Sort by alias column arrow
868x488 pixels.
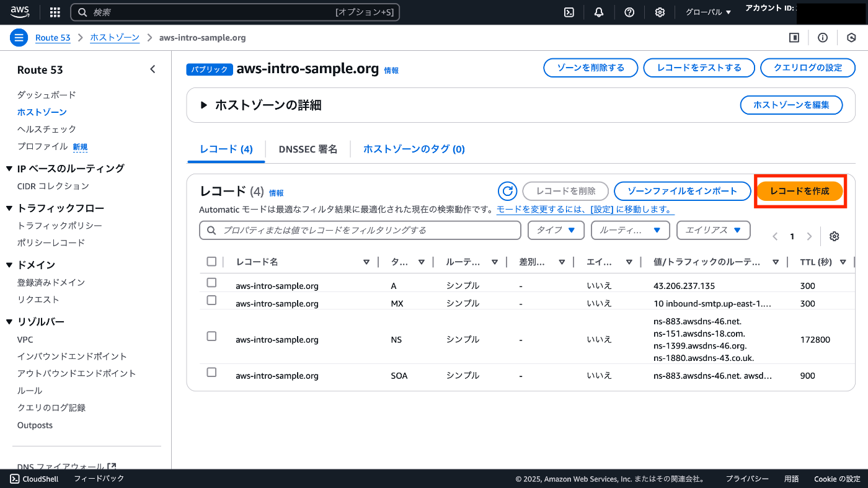tap(629, 262)
